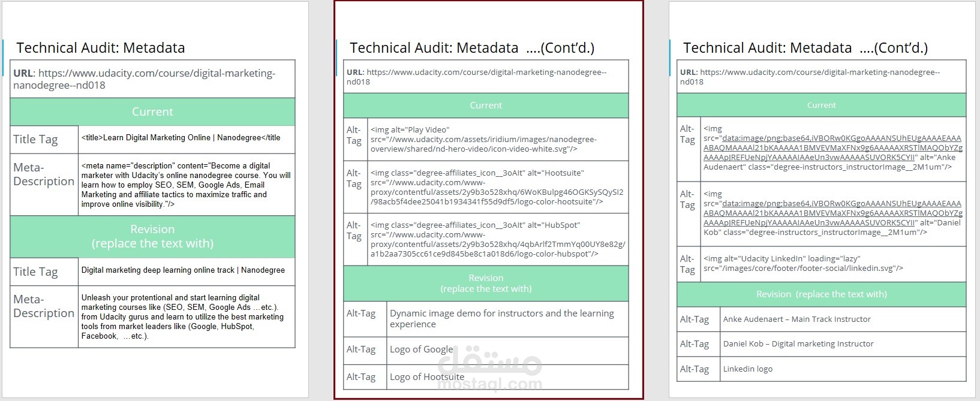This screenshot has width=980, height=401.
Task: Click "Current" header above the "Play Video" row
Action: [x=486, y=105]
